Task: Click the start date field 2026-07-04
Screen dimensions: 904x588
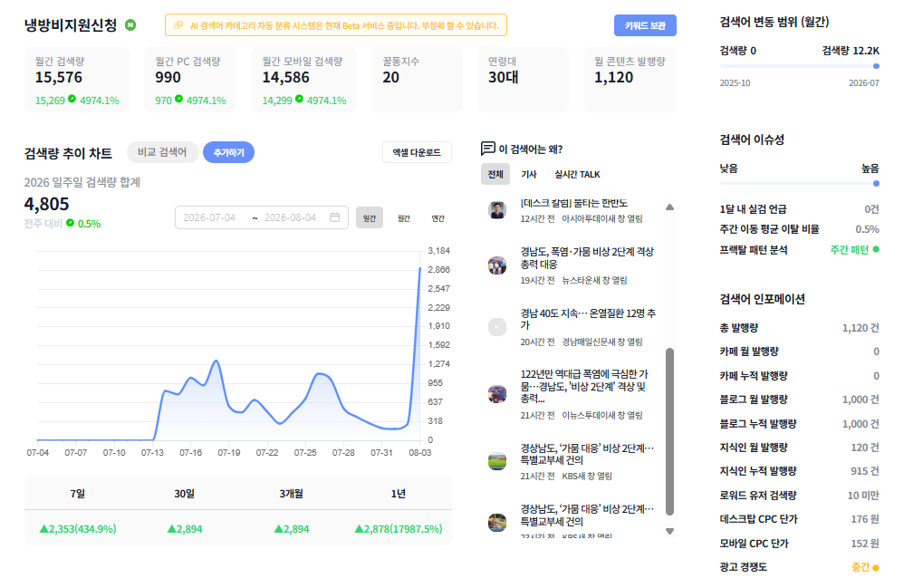Action: pos(209,217)
